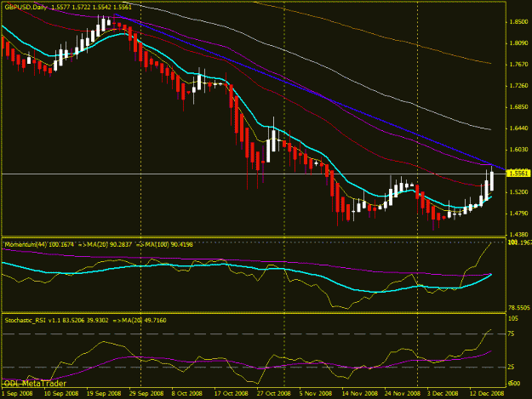
Task: Click the 19 Sep 2008 date label
Action: 104,394
